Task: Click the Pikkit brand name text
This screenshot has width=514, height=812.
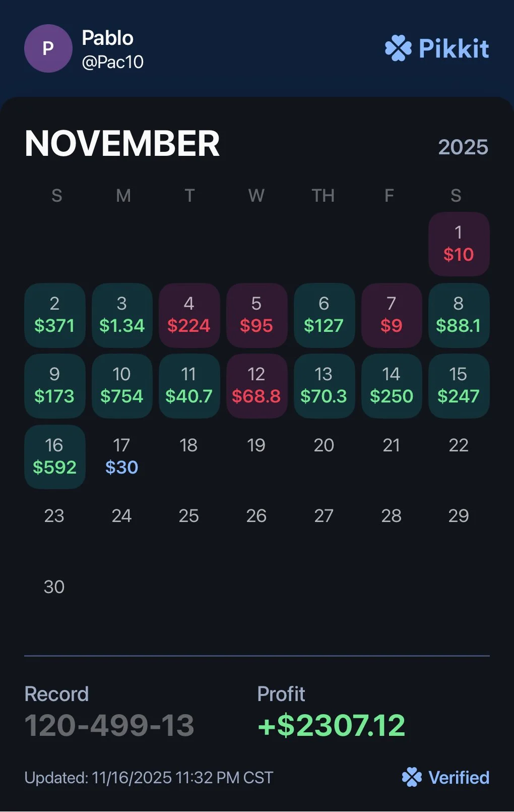Action: click(x=454, y=48)
